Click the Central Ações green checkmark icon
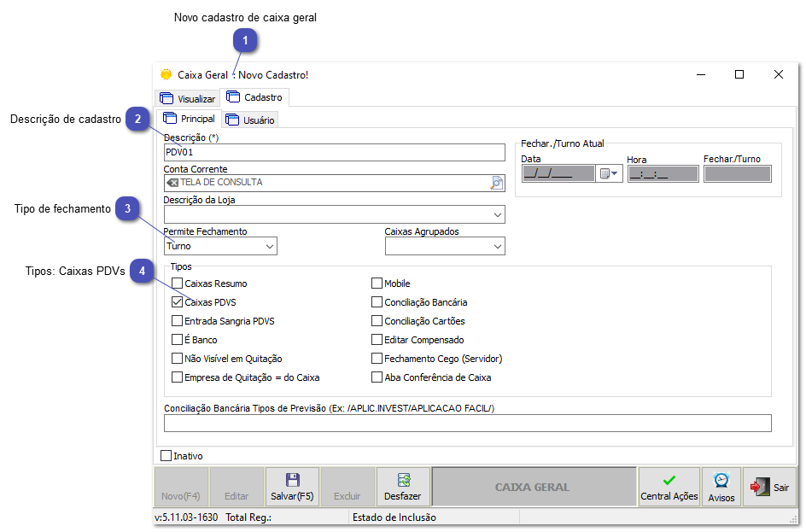 click(669, 480)
